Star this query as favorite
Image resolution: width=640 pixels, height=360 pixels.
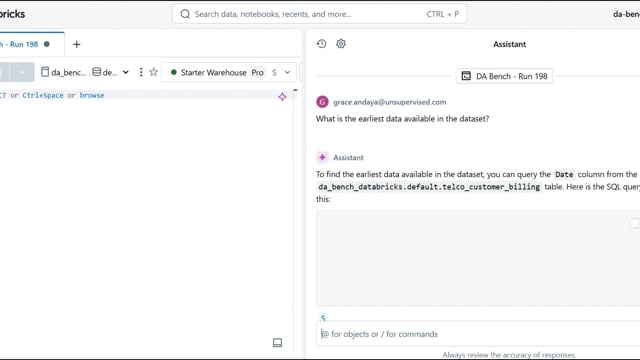pyautogui.click(x=153, y=72)
